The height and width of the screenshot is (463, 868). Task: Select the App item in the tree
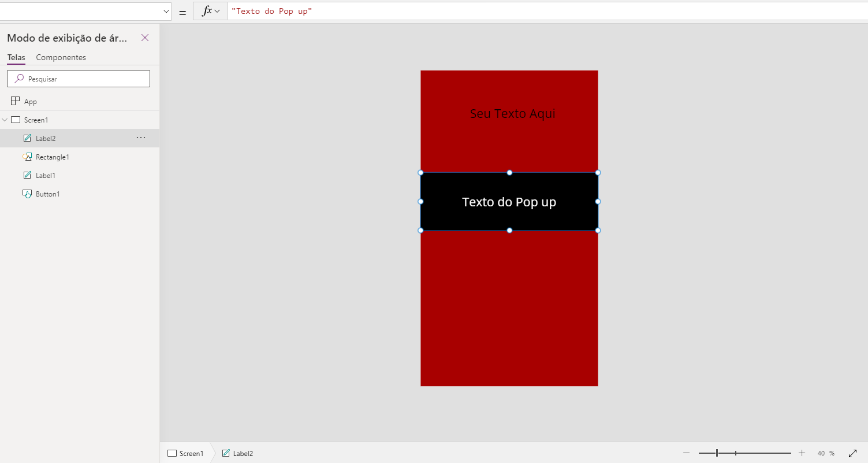point(80,101)
